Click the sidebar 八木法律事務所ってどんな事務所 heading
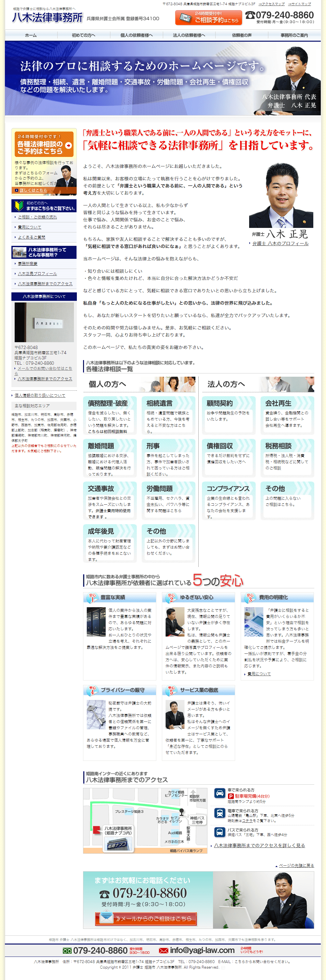This screenshot has width=326, height=980. 44,252
